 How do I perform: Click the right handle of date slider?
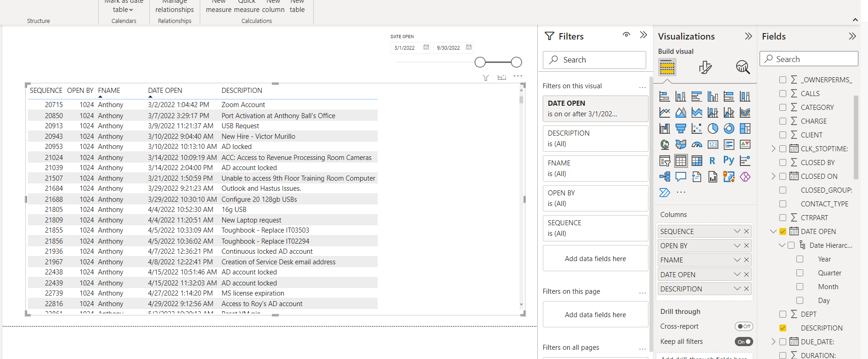coord(516,62)
